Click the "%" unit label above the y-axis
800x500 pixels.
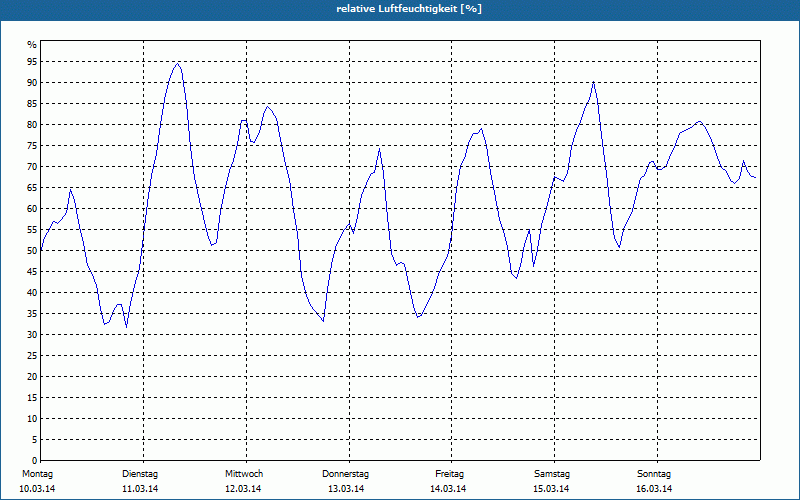32,45
